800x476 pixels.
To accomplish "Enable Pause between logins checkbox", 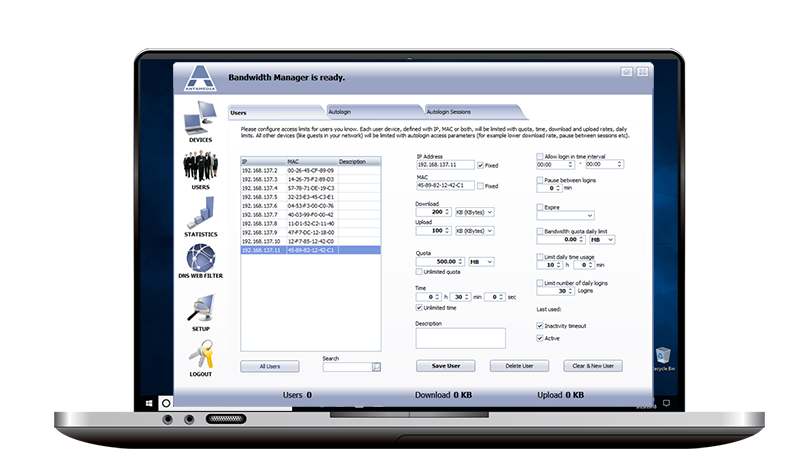I will (x=540, y=180).
